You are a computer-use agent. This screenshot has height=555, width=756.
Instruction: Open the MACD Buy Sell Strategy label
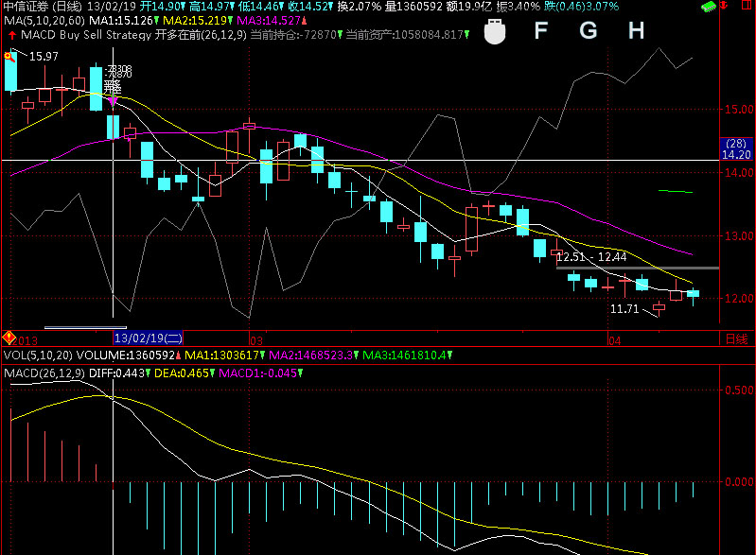(86, 35)
